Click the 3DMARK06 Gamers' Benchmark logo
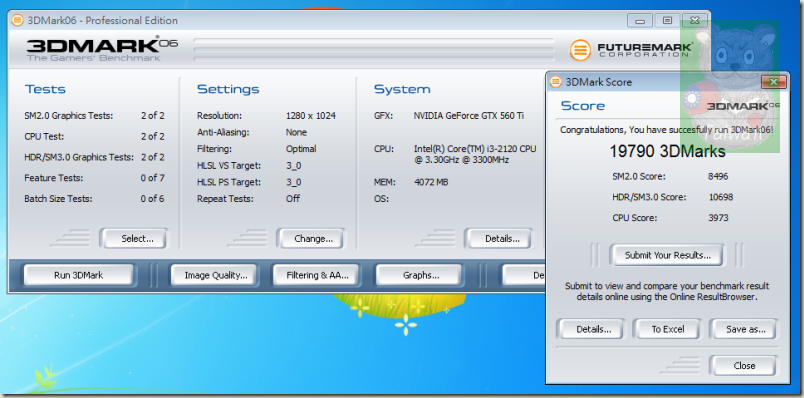The height and width of the screenshot is (398, 804). tap(102, 49)
